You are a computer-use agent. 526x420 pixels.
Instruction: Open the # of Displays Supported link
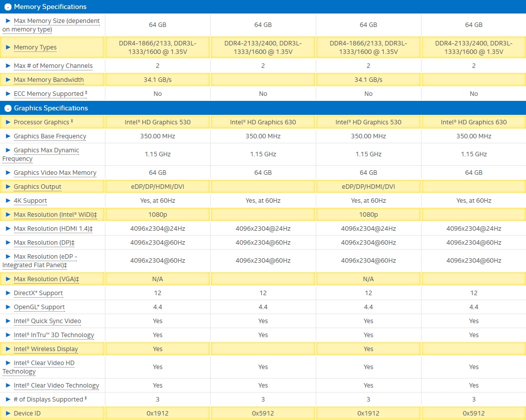point(48,400)
